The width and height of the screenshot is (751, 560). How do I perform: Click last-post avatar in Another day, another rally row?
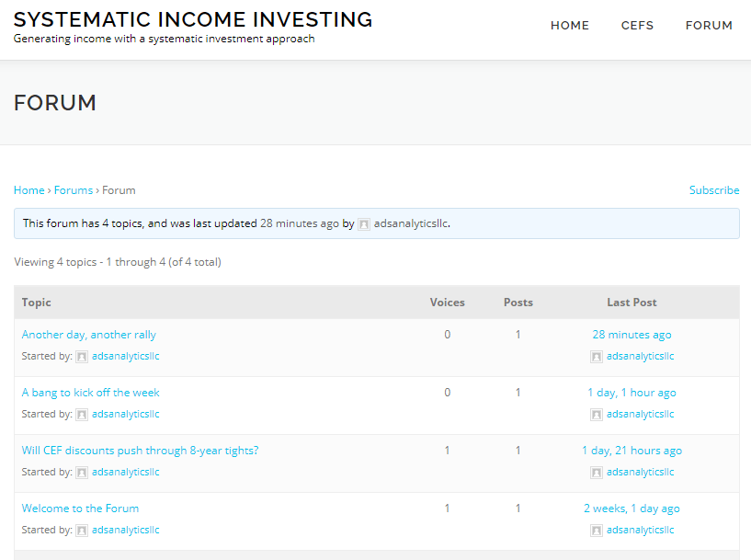coord(597,357)
